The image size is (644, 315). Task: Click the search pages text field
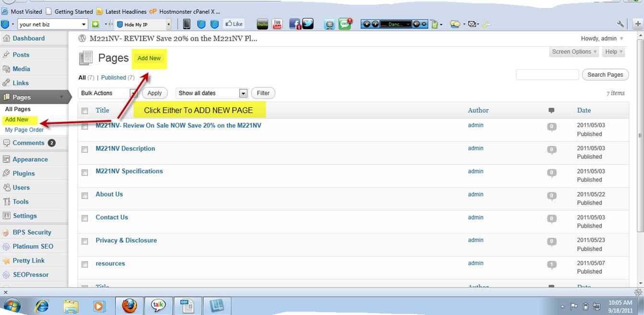click(547, 75)
